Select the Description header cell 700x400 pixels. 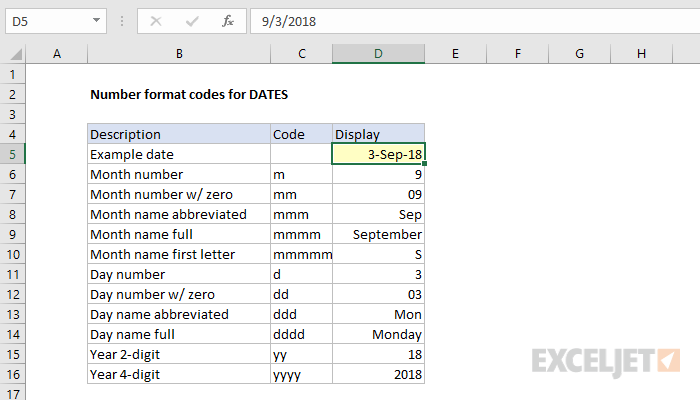[178, 134]
